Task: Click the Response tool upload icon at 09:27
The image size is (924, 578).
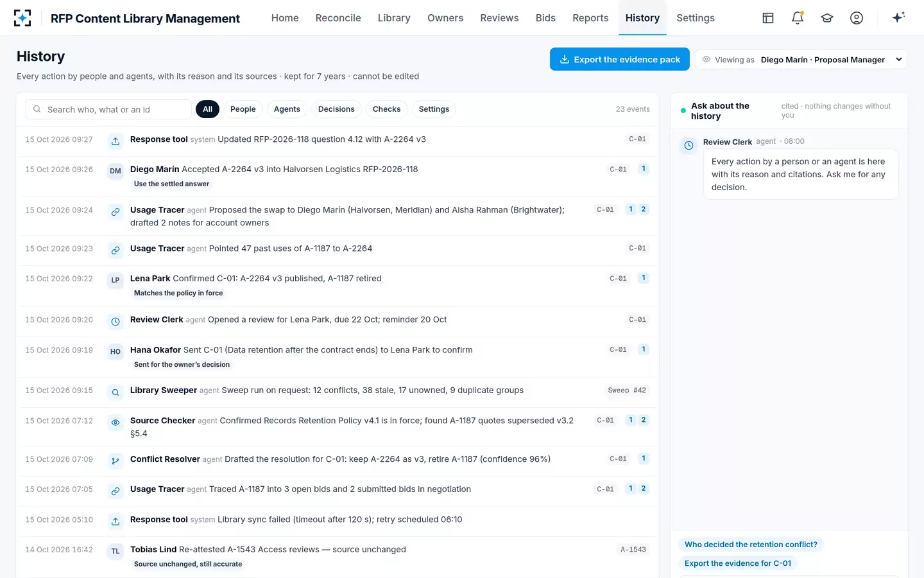Action: click(x=116, y=141)
